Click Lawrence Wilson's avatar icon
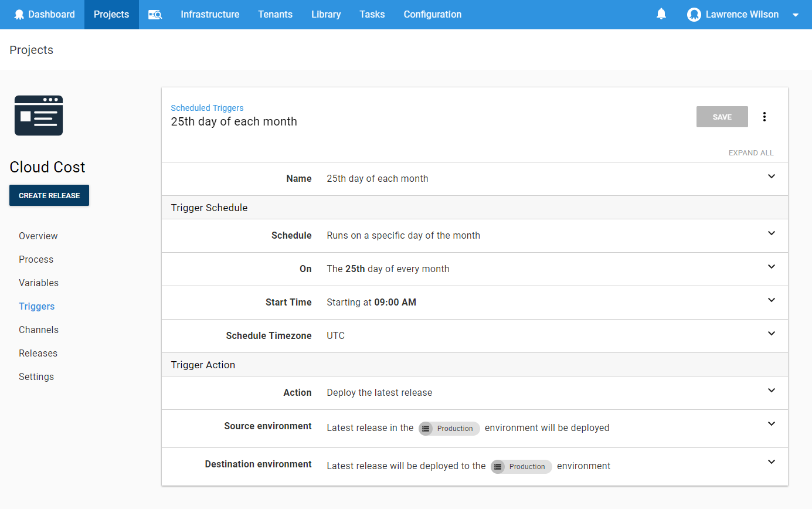 pos(694,14)
